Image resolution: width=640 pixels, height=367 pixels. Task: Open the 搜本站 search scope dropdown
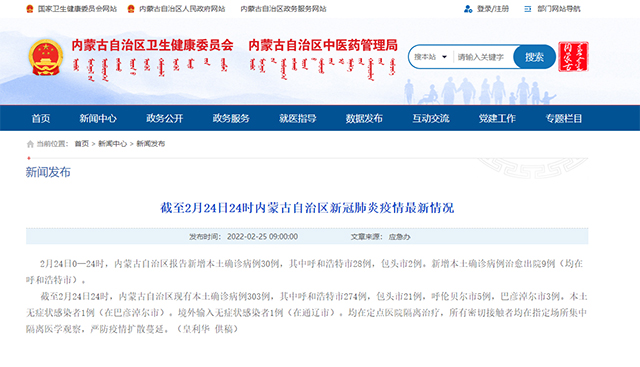pyautogui.click(x=431, y=57)
